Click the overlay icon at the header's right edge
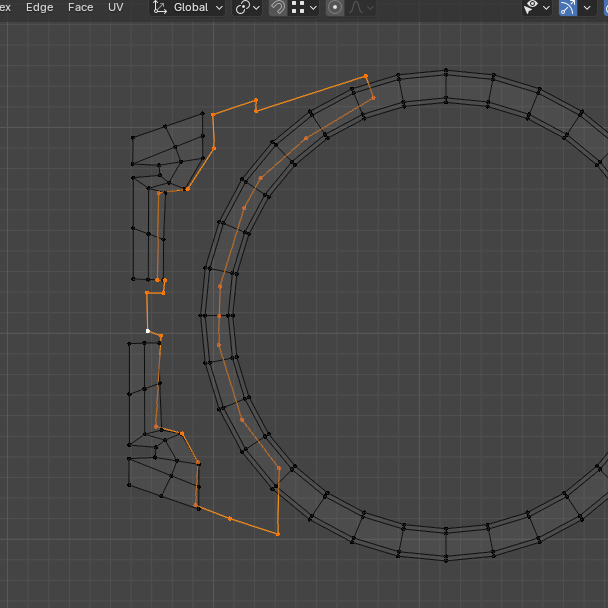Screen dimensions: 608x608 point(604,7)
